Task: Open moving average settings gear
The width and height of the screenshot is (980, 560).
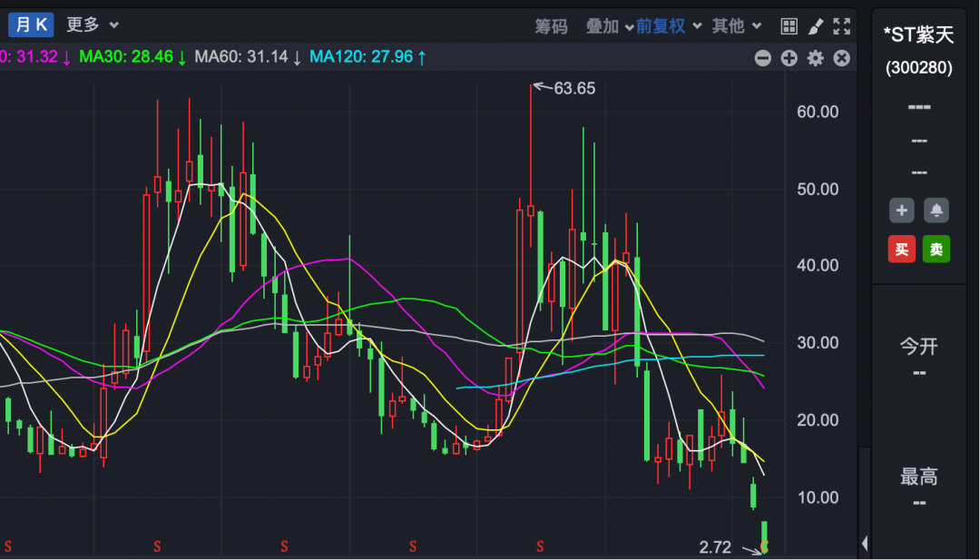Action: [815, 58]
